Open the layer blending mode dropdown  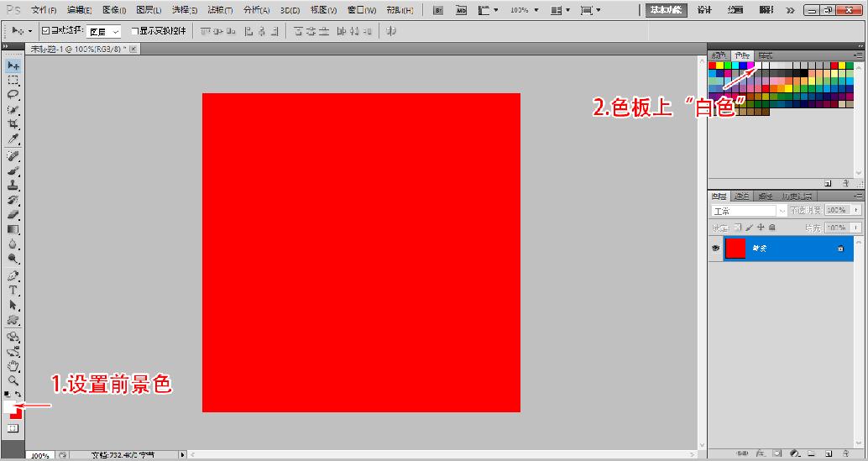(x=749, y=211)
